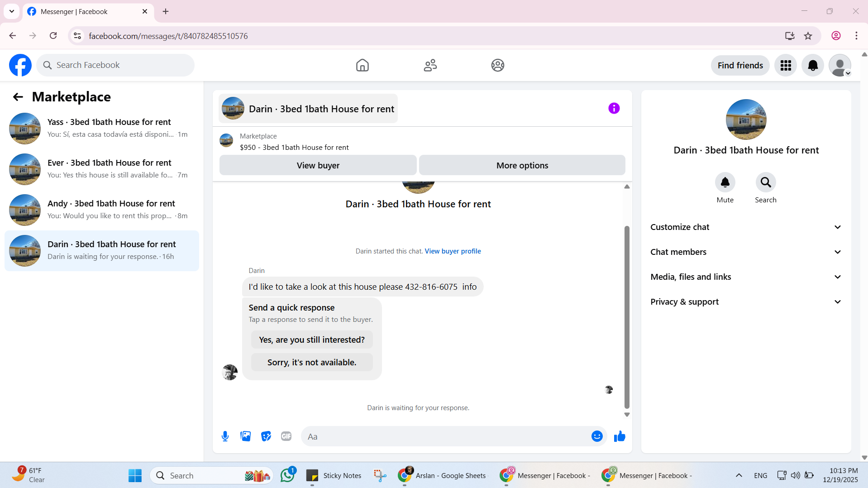
Task: Expand the Customize chat section
Action: [x=746, y=227]
